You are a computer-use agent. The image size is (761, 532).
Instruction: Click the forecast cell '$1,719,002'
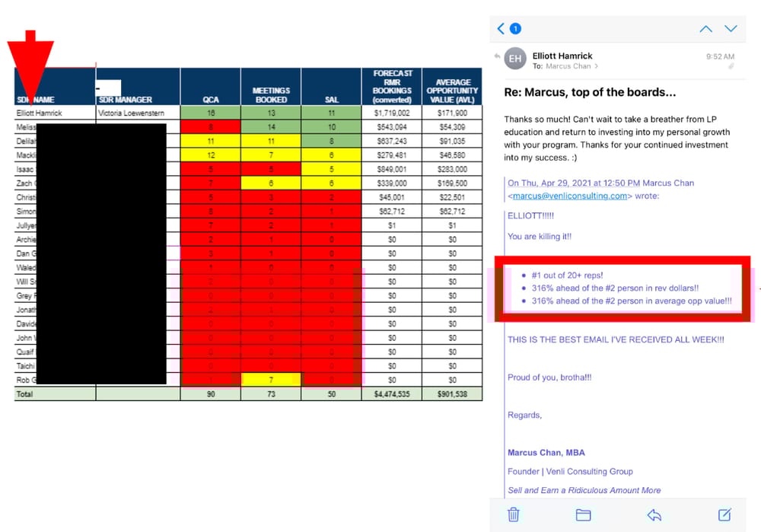(x=392, y=113)
